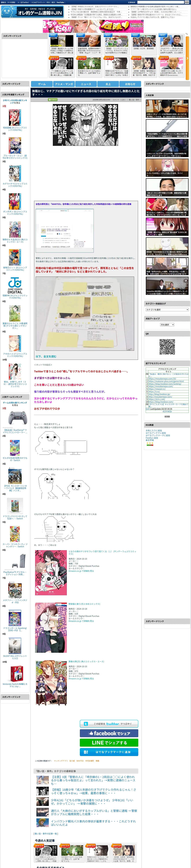Image resolution: width=191 pixels, height=868 pixels.
Task: Click the police wanted poster photo
Action: click(85, 313)
